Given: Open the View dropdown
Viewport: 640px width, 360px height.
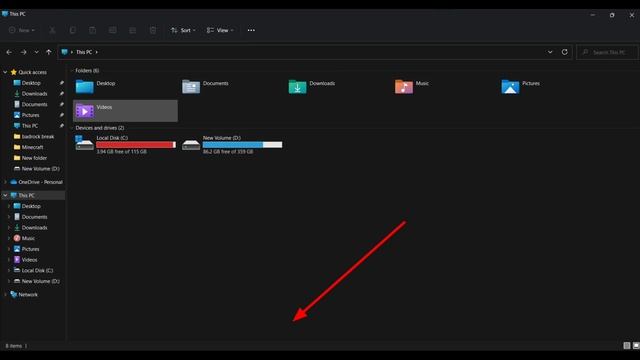Looking at the screenshot, I should 220,30.
